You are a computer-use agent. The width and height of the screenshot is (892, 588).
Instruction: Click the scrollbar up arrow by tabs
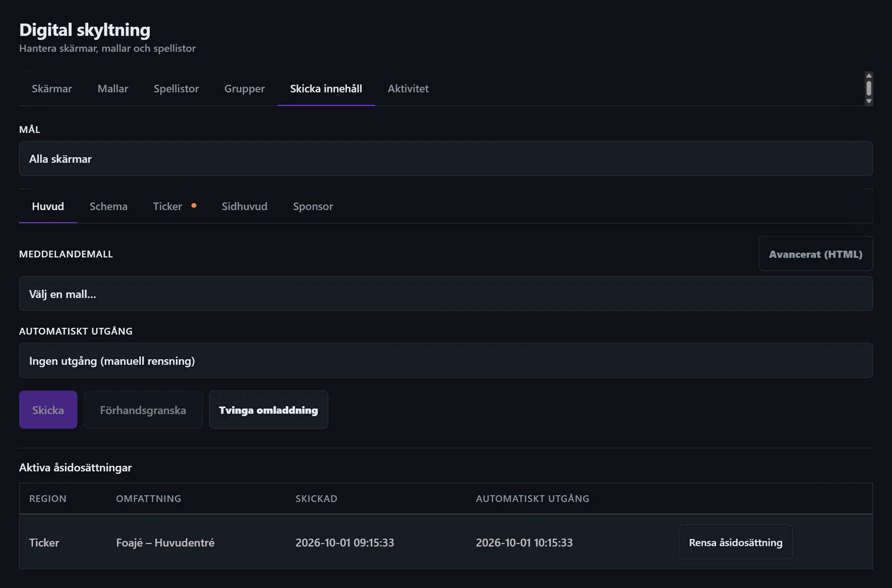pos(869,76)
